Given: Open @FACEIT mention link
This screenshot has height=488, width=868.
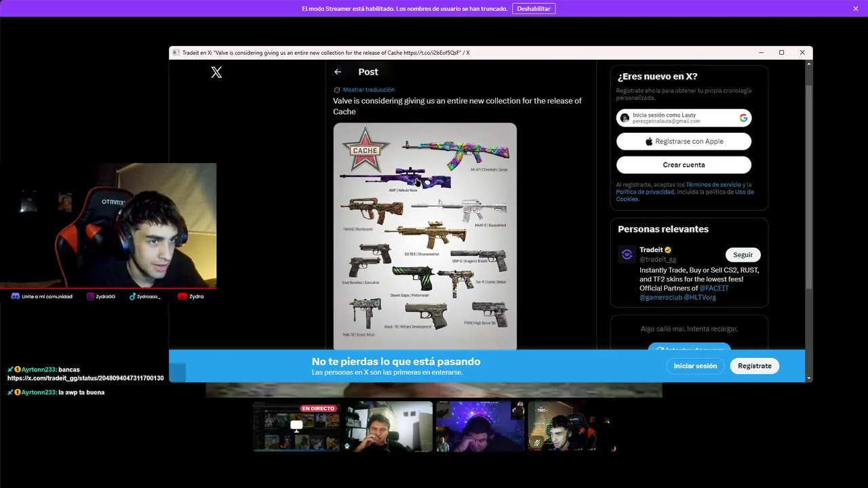Looking at the screenshot, I should (714, 288).
